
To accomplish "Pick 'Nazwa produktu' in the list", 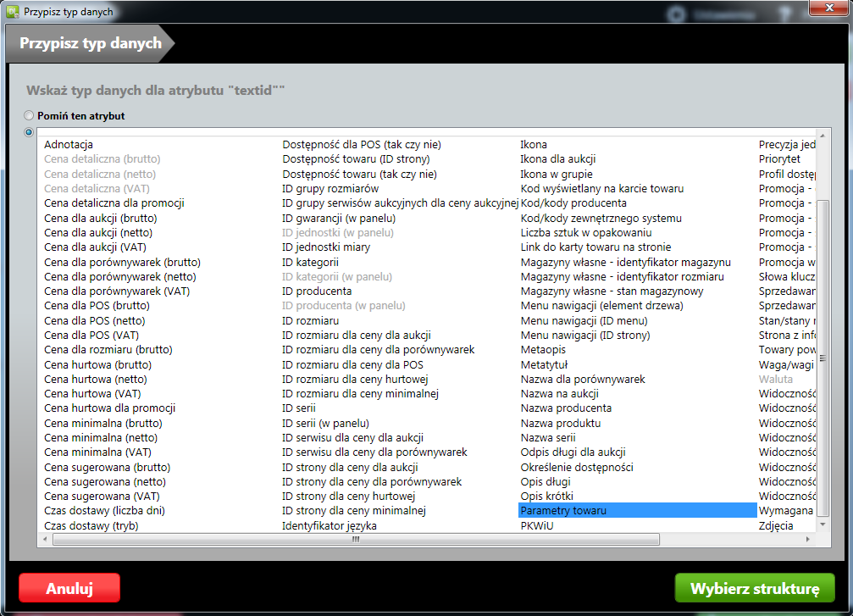I will coord(560,423).
